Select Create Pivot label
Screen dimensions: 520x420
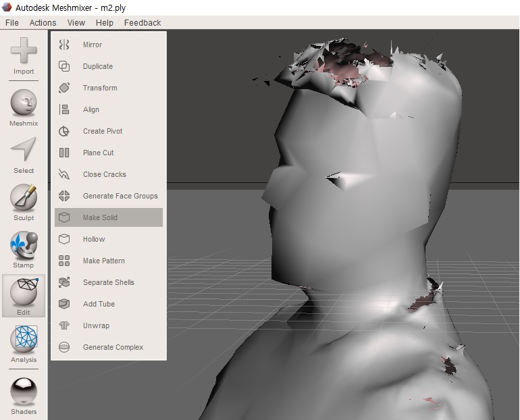click(x=103, y=131)
